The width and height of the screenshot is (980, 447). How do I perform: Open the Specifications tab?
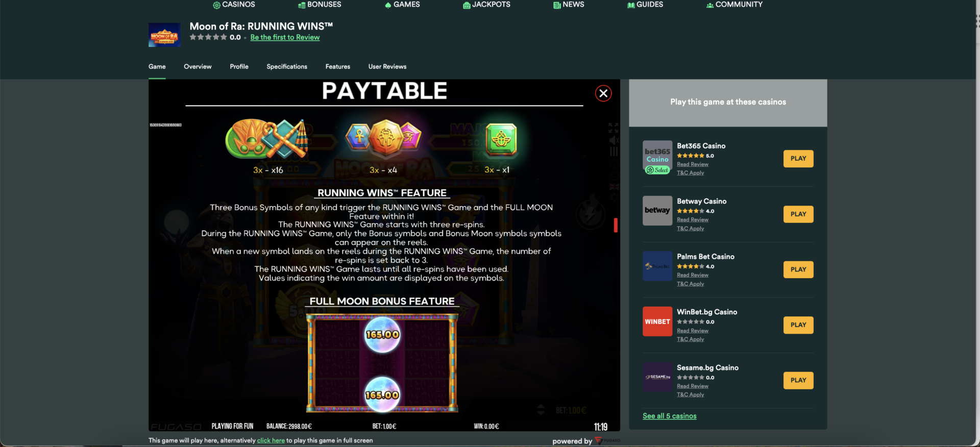287,67
